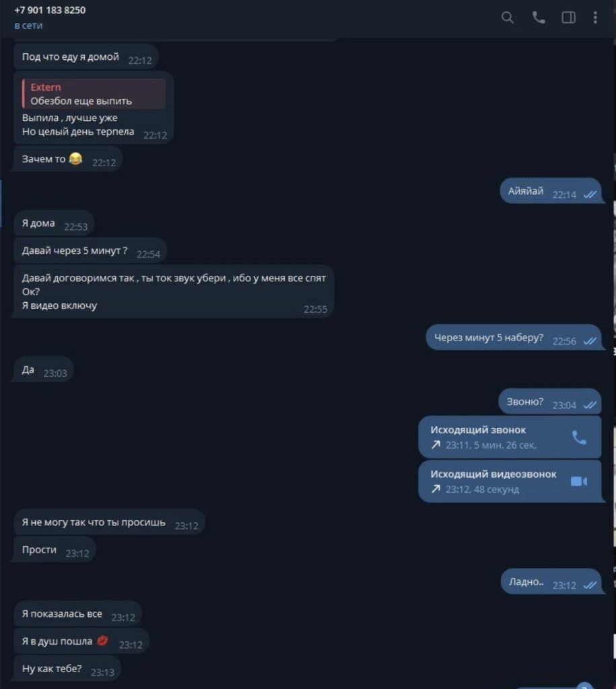Open the quoted Extern reply
This screenshot has height=689, width=616.
[x=94, y=94]
